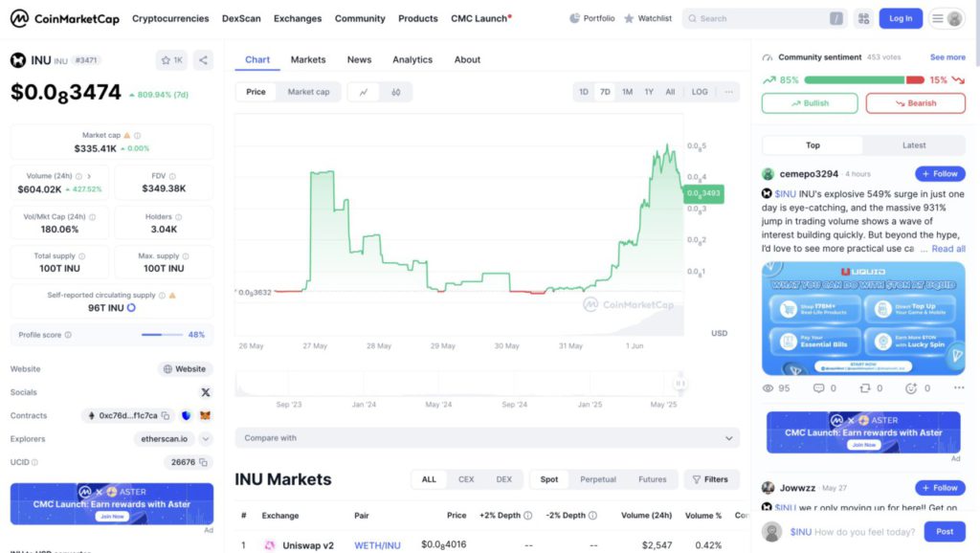The height and width of the screenshot is (553, 980).
Task: Select the Market cap chart toggle
Action: pyautogui.click(x=309, y=92)
